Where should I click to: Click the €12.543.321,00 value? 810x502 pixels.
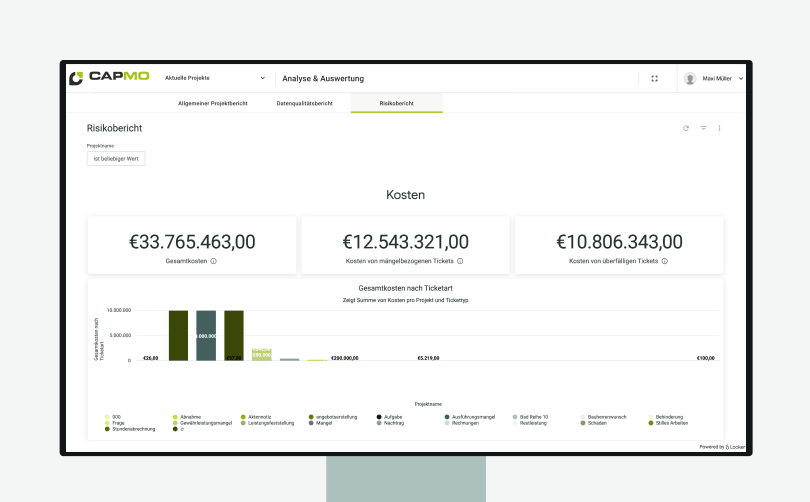(406, 242)
